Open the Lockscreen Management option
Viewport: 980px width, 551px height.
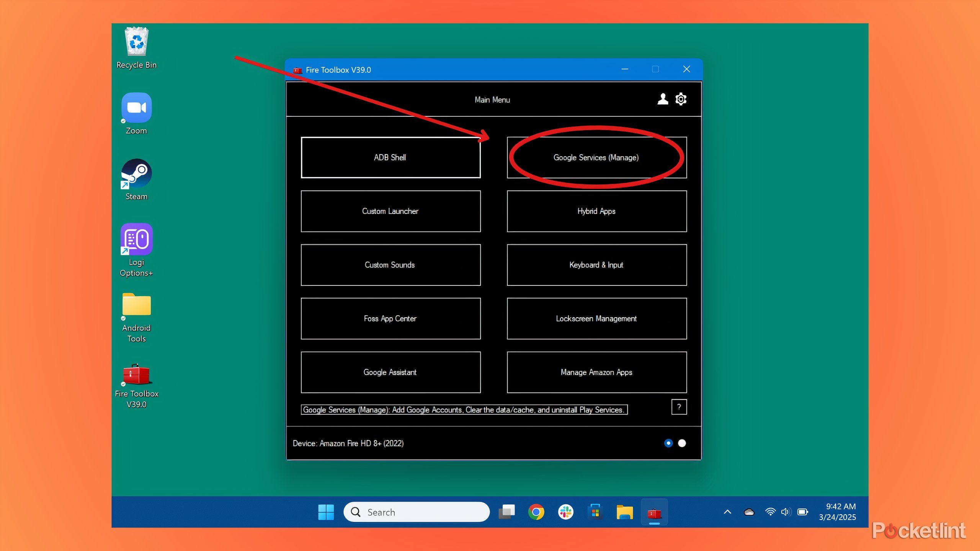tap(596, 319)
